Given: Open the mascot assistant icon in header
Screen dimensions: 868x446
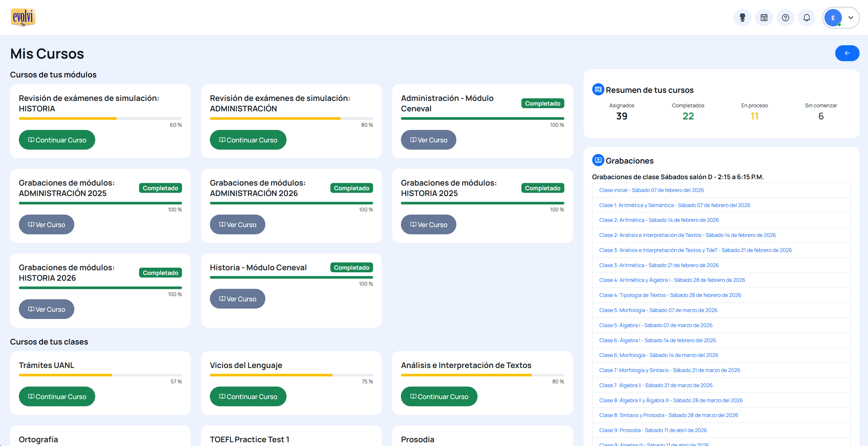Looking at the screenshot, I should [x=742, y=17].
